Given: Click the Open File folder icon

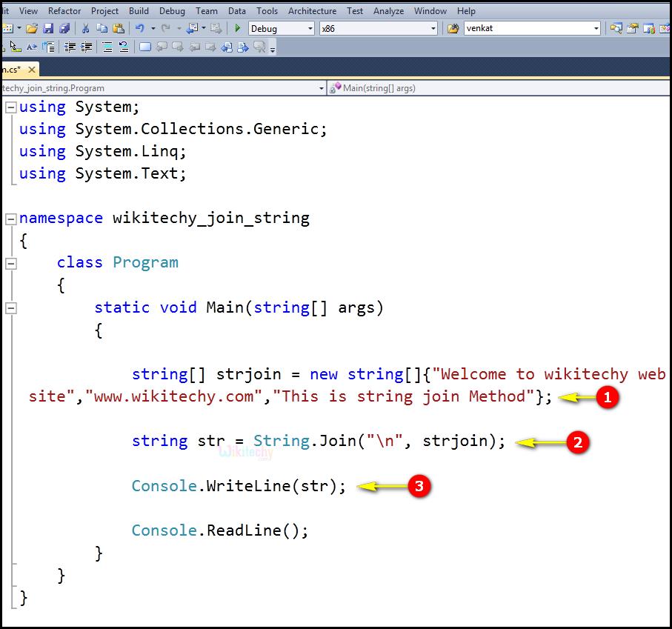Looking at the screenshot, I should 32,27.
